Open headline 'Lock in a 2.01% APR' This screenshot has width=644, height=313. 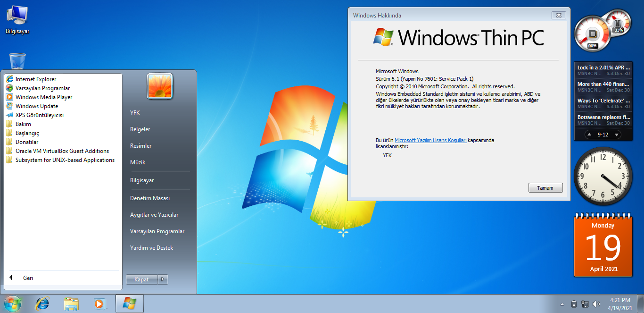pyautogui.click(x=603, y=70)
